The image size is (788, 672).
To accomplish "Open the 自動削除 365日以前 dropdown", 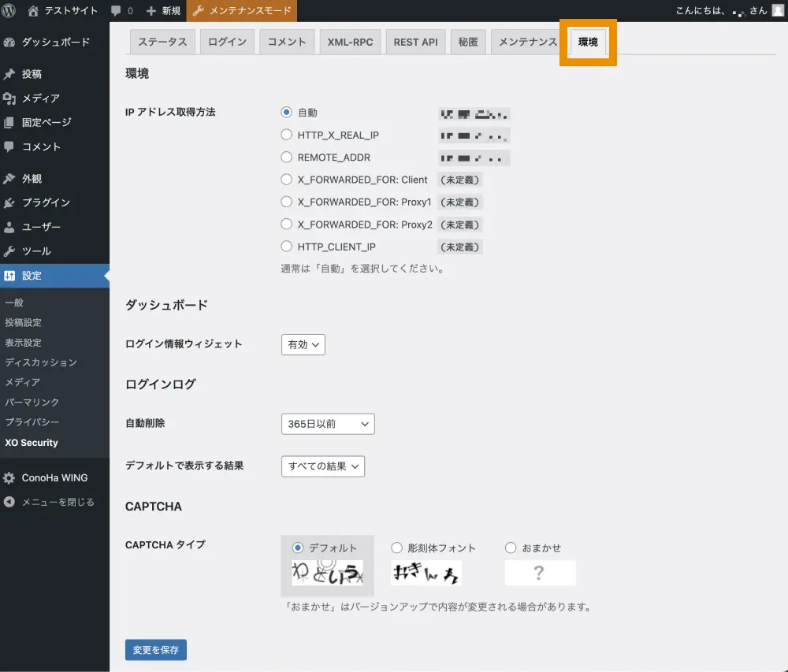I will (x=328, y=424).
